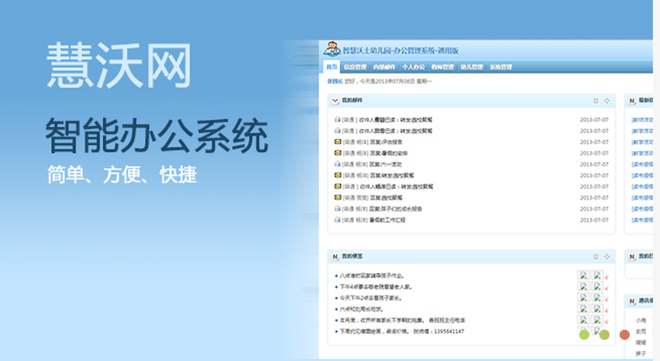660x361 pixels.
Task: Click first action icon of 辅导孩子作业 note
Action: (583, 275)
